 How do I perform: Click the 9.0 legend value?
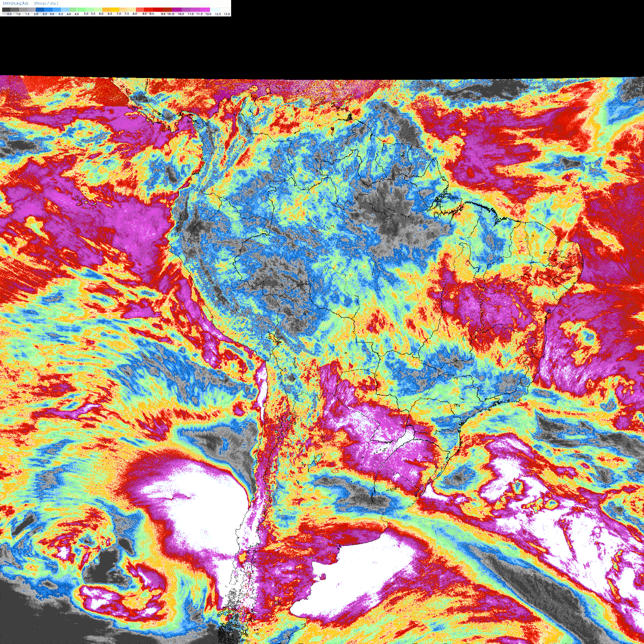152,14
